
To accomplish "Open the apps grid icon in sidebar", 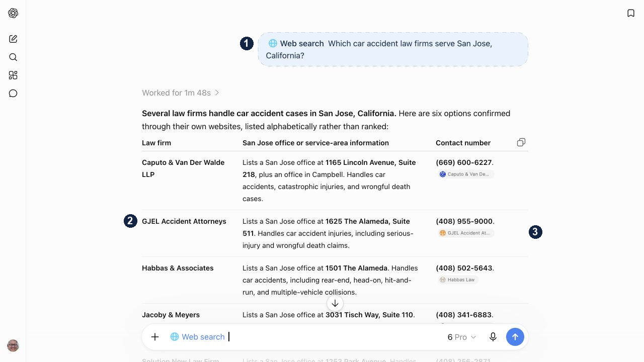I will point(13,75).
